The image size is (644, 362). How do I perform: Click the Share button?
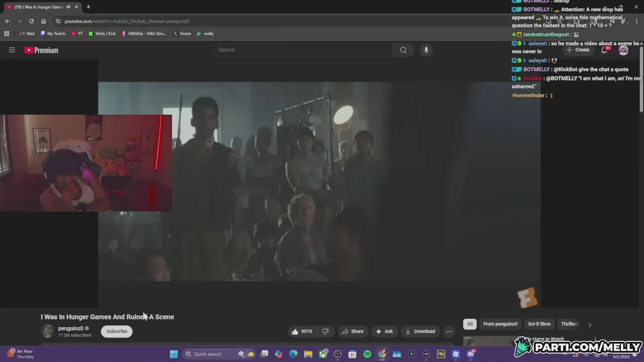[x=352, y=331]
